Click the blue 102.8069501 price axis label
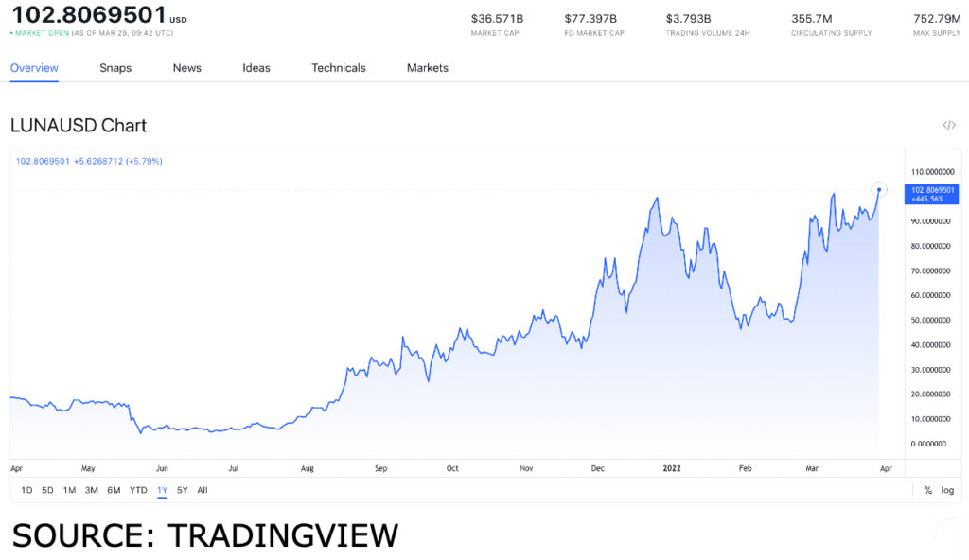Viewport: 969px width, 560px height. pos(931,194)
